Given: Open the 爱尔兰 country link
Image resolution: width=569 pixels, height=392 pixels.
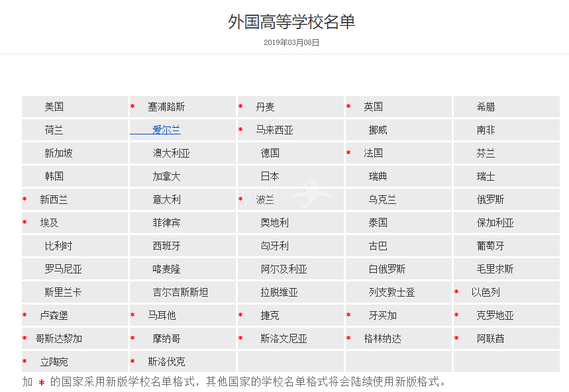Looking at the screenshot, I should [166, 130].
